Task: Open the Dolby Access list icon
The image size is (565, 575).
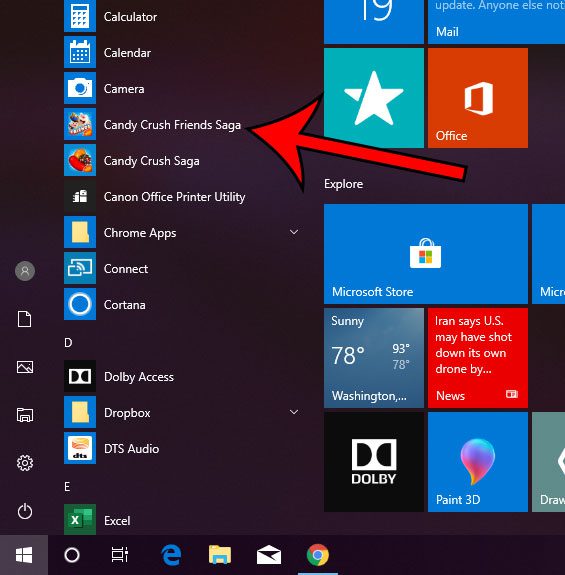Action: (80, 376)
